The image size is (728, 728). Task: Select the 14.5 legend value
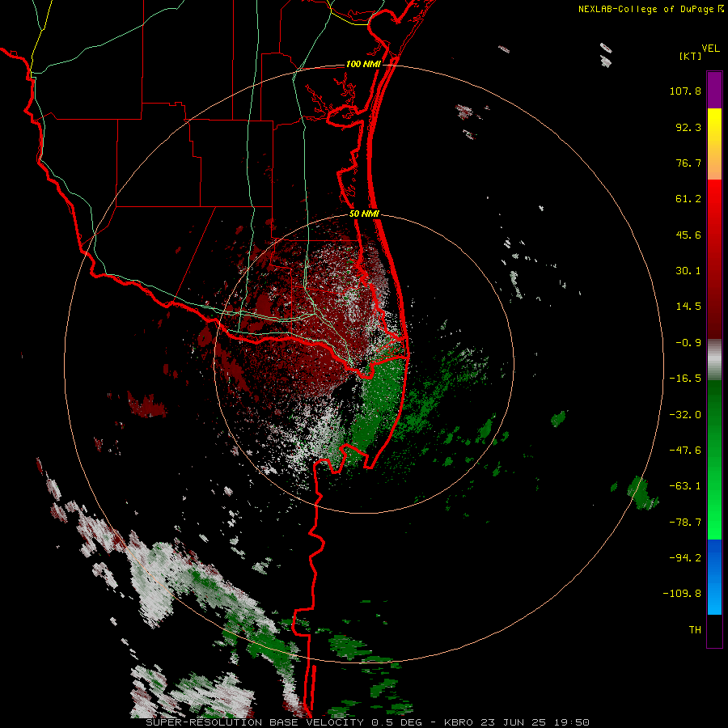(688, 307)
